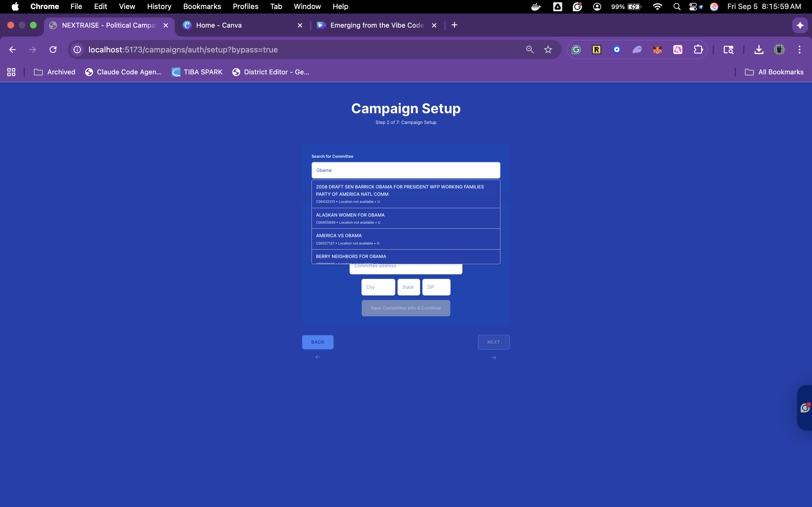Click the Downloads toolbar icon

[x=759, y=50]
